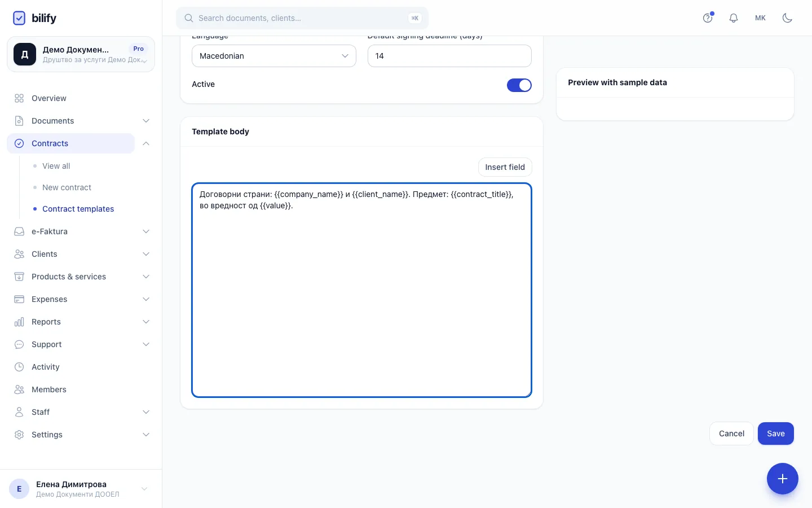
Task: Click the Clients people icon
Action: (19, 254)
